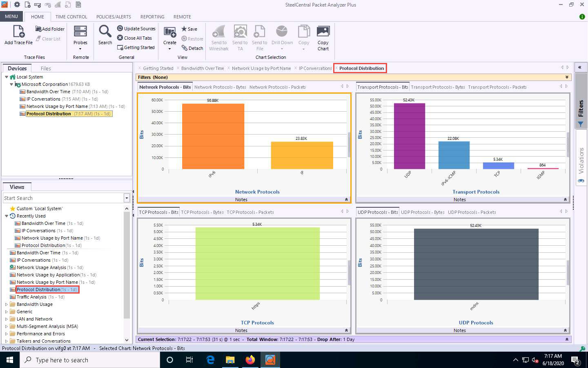Image resolution: width=588 pixels, height=368 pixels.
Task: Click the Filters funnel icon in the sidebar
Action: (x=581, y=124)
